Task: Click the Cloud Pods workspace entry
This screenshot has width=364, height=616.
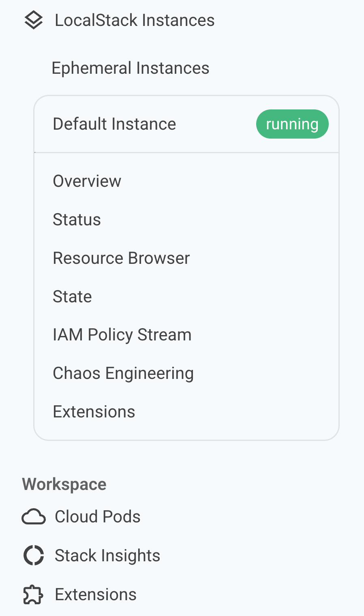Action: pos(97,517)
